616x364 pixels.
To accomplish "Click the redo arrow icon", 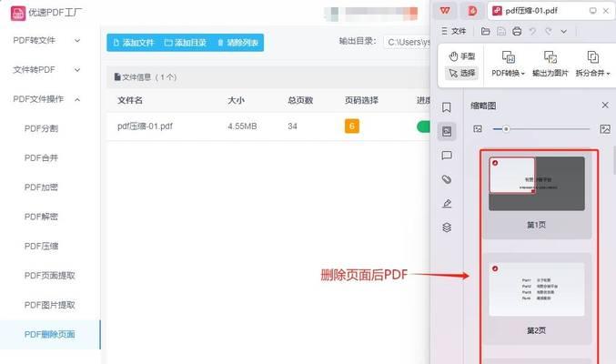I will pyautogui.click(x=549, y=31).
